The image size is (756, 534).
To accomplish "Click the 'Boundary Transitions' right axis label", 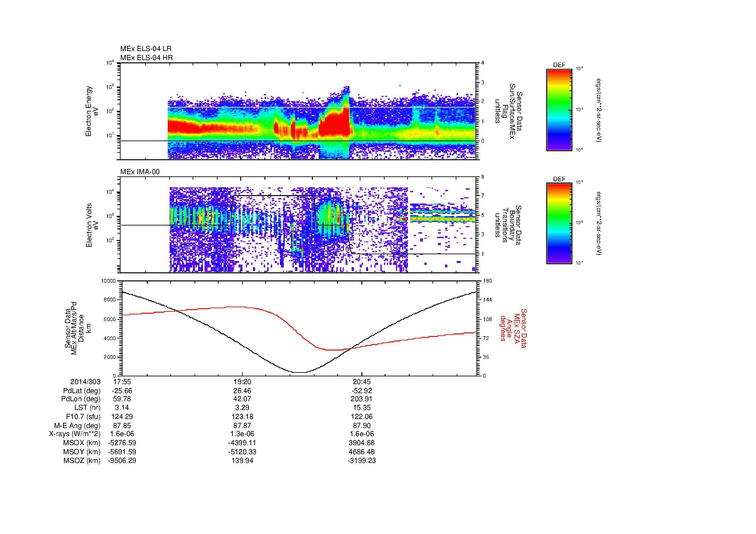I will pyautogui.click(x=508, y=225).
